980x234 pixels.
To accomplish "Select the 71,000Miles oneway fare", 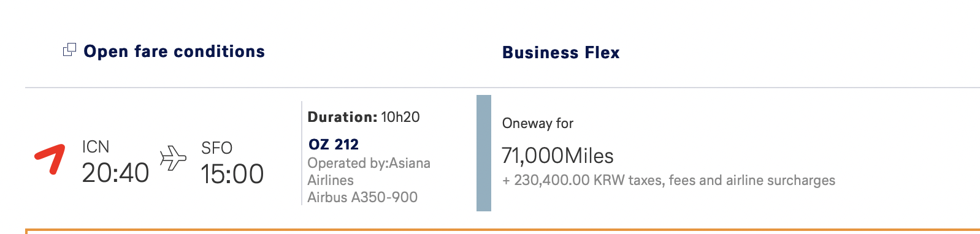I will (x=557, y=156).
